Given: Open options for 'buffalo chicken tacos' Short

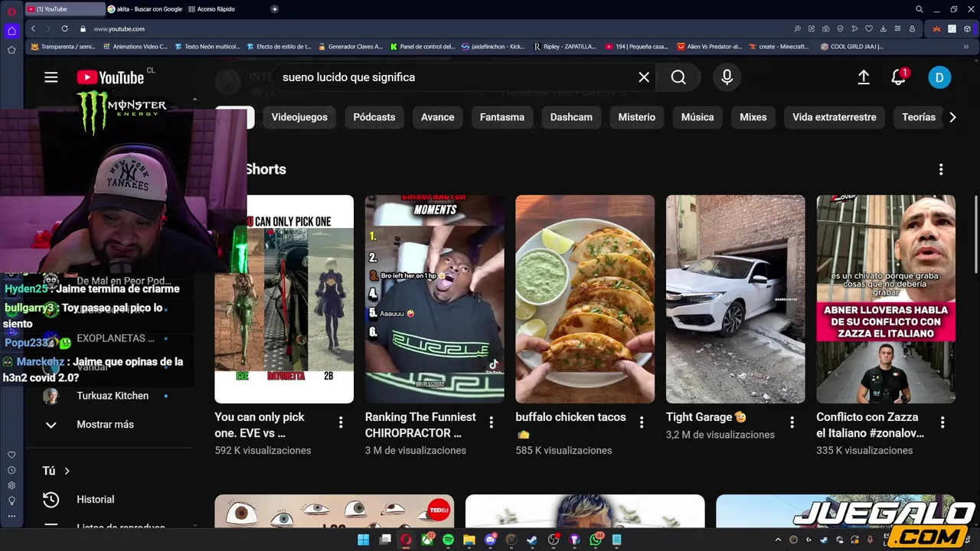Looking at the screenshot, I should [x=642, y=422].
